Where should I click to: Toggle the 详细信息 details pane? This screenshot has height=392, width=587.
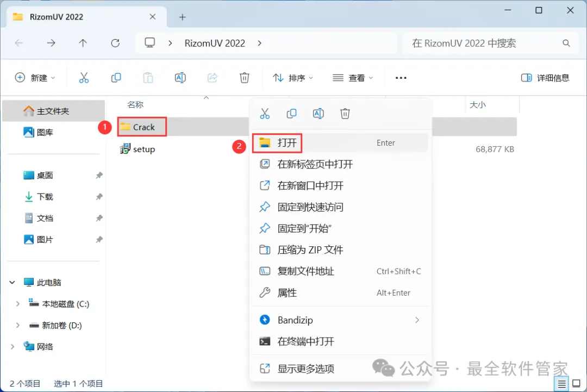545,78
